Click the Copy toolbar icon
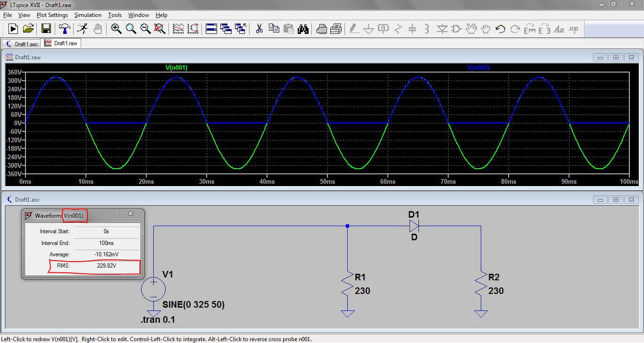This screenshot has width=644, height=343. pos(274,29)
